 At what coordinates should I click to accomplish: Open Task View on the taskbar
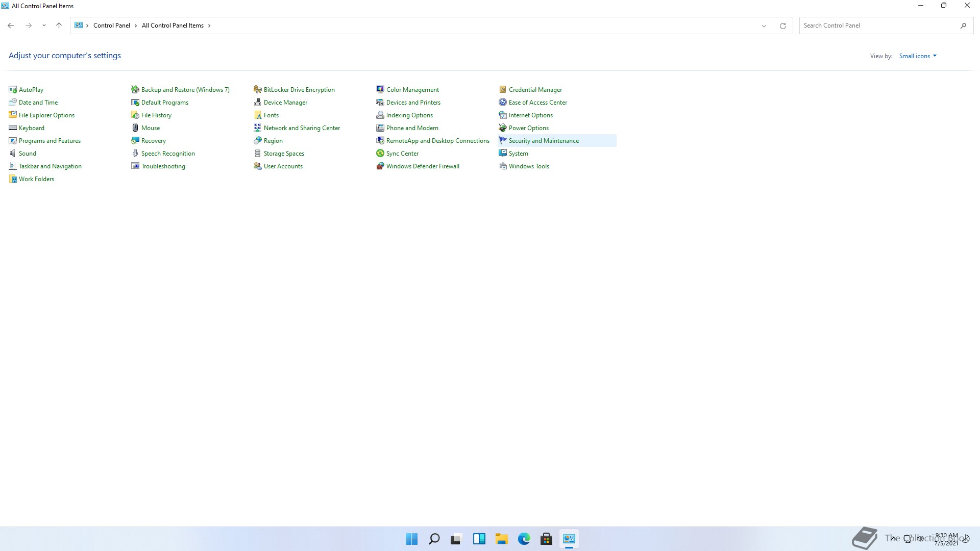(x=456, y=539)
